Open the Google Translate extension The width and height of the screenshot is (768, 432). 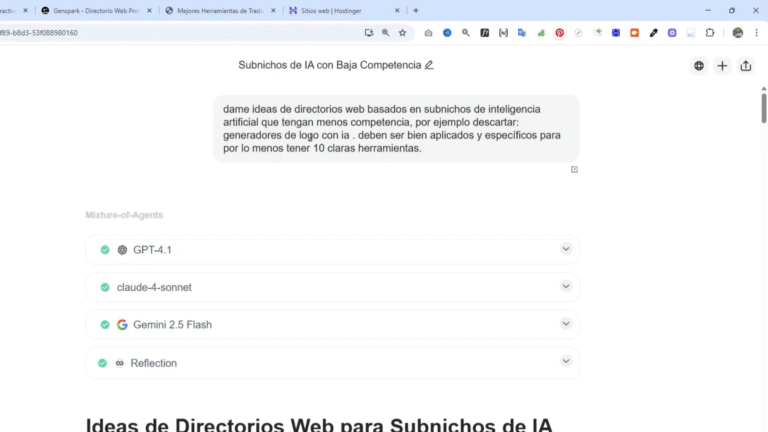tap(522, 33)
